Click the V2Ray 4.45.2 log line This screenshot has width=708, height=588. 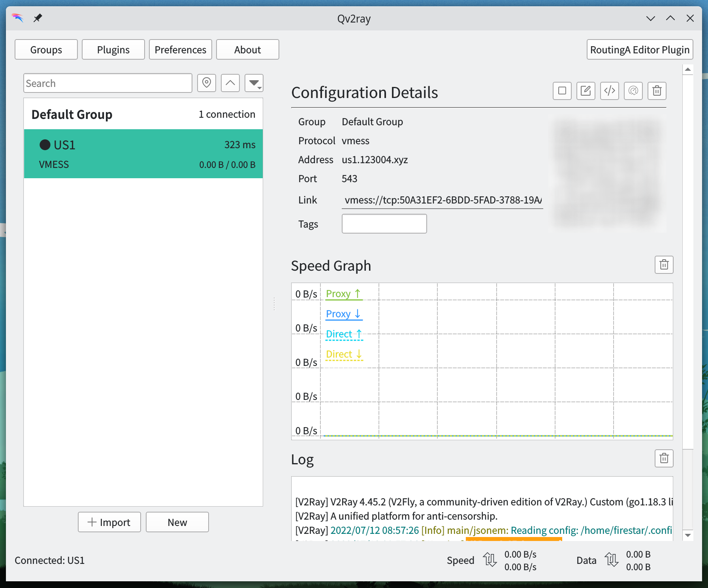pos(484,502)
